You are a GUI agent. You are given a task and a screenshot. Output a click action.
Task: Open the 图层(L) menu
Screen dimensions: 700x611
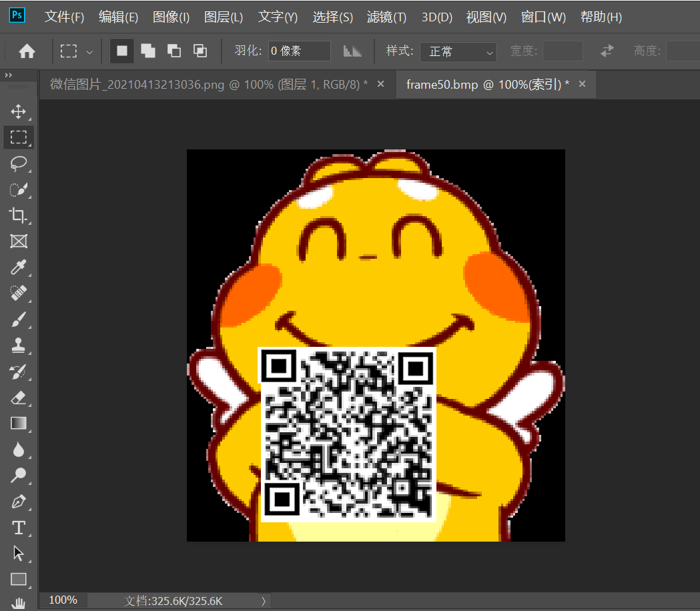coord(224,17)
